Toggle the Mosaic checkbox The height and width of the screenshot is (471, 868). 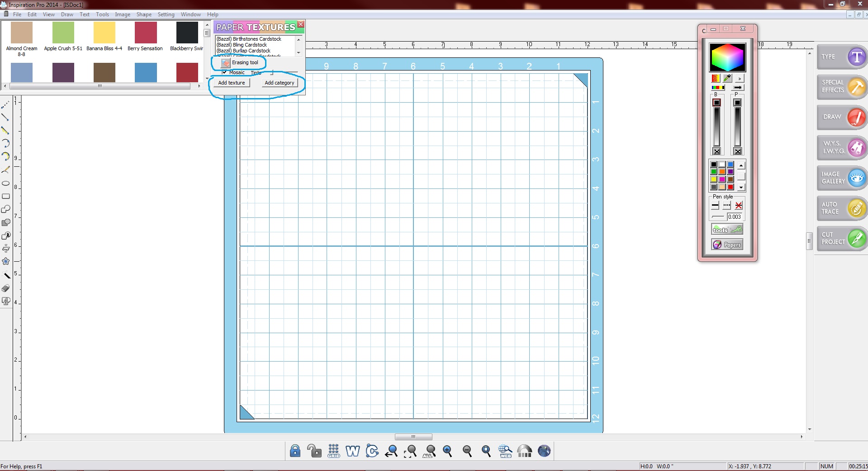[224, 72]
